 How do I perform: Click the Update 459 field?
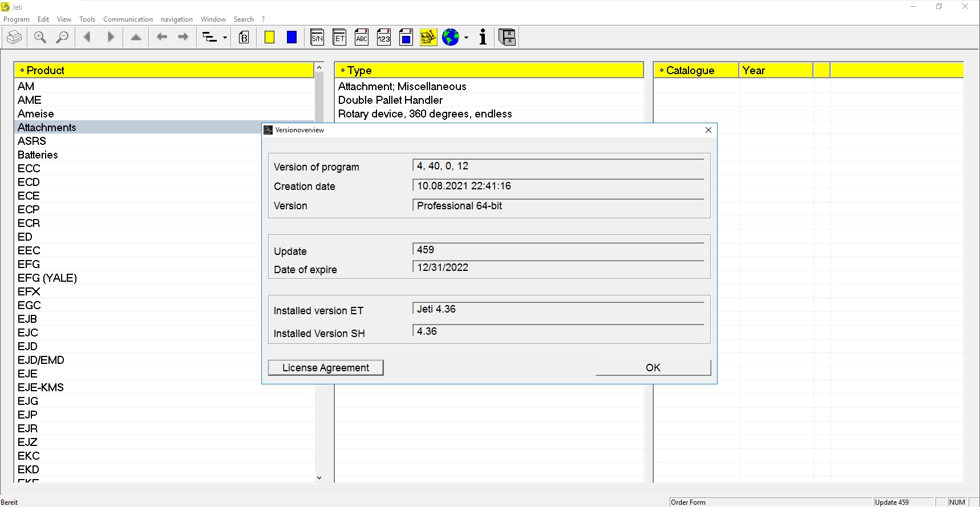click(x=558, y=250)
